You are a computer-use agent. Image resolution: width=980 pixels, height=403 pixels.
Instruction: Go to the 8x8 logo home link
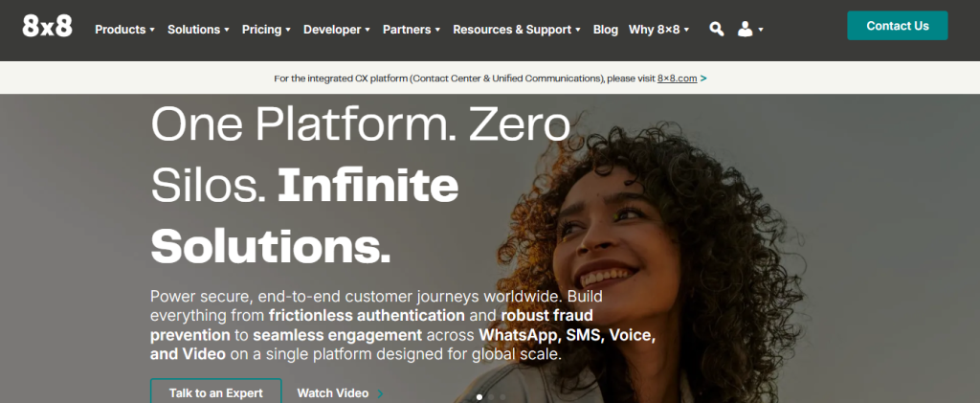48,26
